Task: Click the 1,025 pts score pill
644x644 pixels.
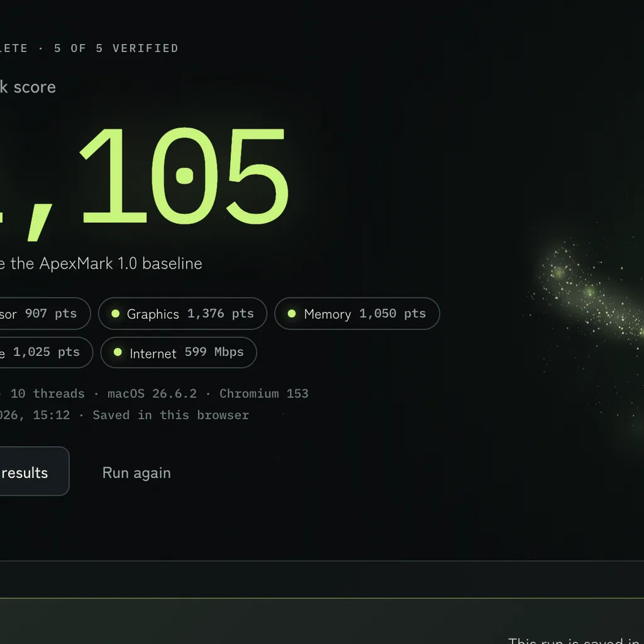Action: coord(47,352)
